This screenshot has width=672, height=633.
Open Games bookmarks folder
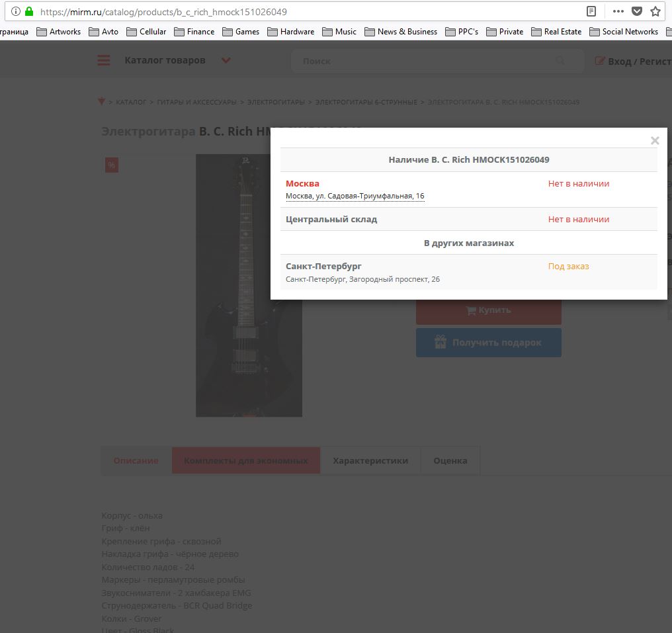(241, 32)
